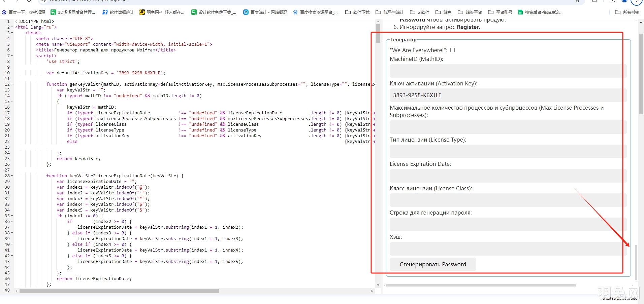The width and height of the screenshot is (644, 304).
Task: Click the Сгенерировать Password button
Action: pyautogui.click(x=432, y=264)
